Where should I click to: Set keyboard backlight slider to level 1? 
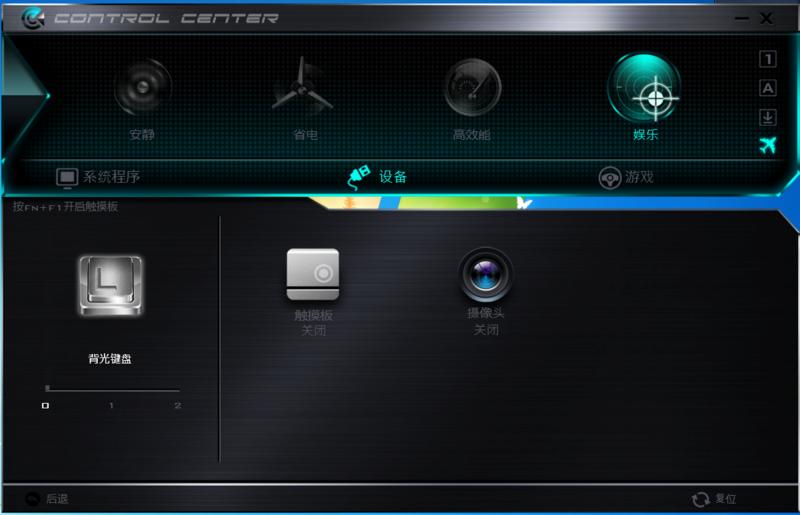pos(111,389)
